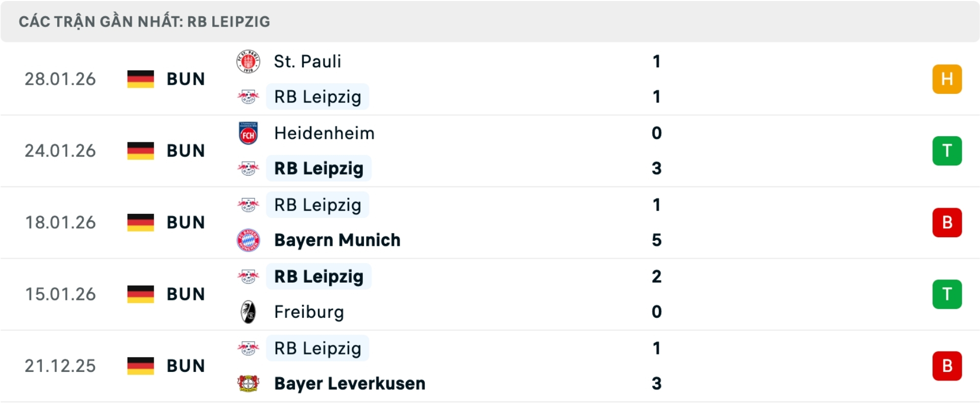Click the Heidenheim team name
The width and height of the screenshot is (980, 404).
[324, 133]
